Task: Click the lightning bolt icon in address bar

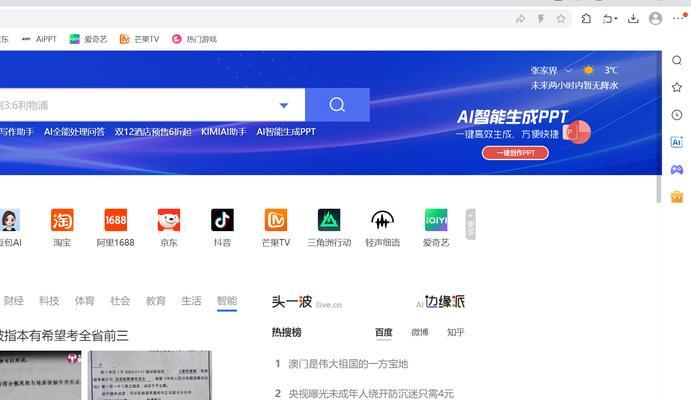Action: point(541,19)
